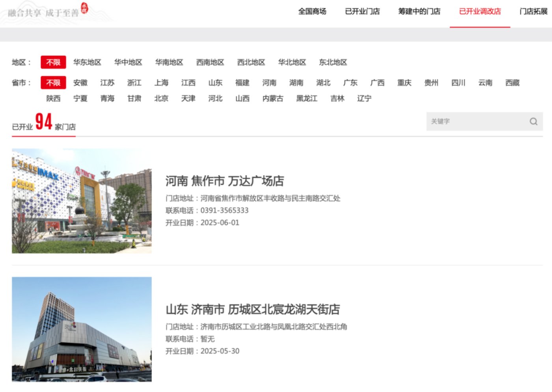Choose 东北地区 region filter
Image resolution: width=552 pixels, height=392 pixels.
[333, 62]
